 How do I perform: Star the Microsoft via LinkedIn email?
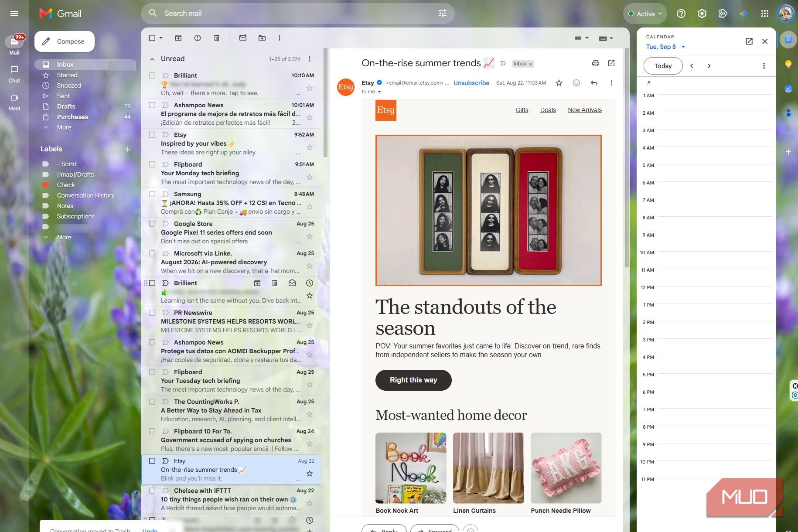(310, 266)
